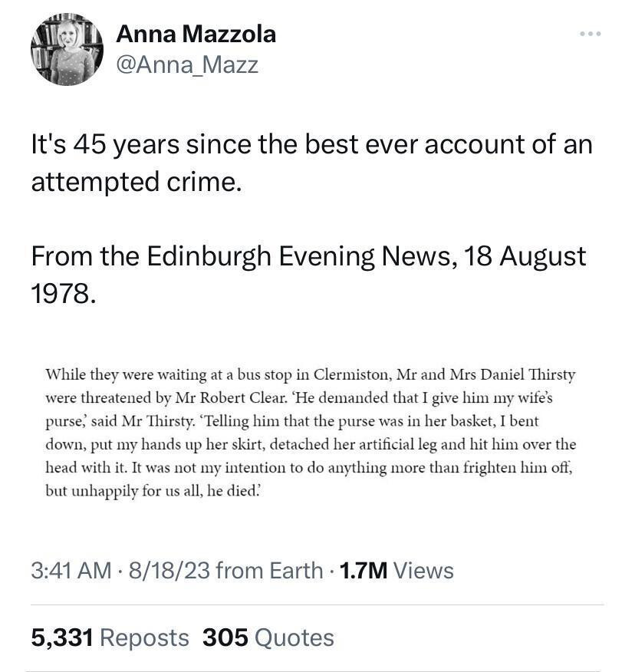This screenshot has height=672, width=635.
Task: Click the word "Clermiston" in the clipping
Action: click(351, 376)
